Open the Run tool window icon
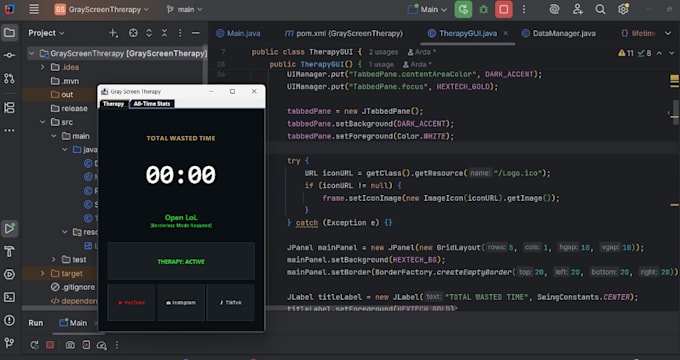This screenshot has width=680, height=360. tap(9, 229)
